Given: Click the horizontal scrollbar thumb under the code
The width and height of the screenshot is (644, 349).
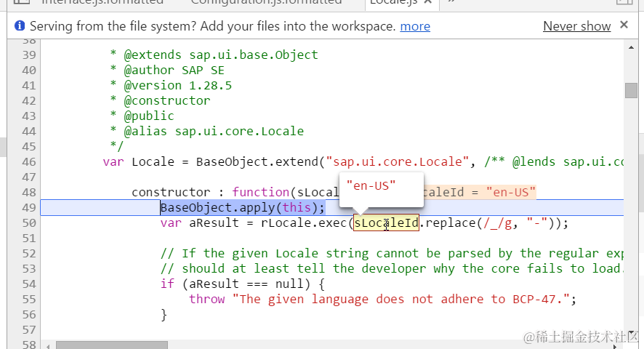Looking at the screenshot, I should pos(112,345).
